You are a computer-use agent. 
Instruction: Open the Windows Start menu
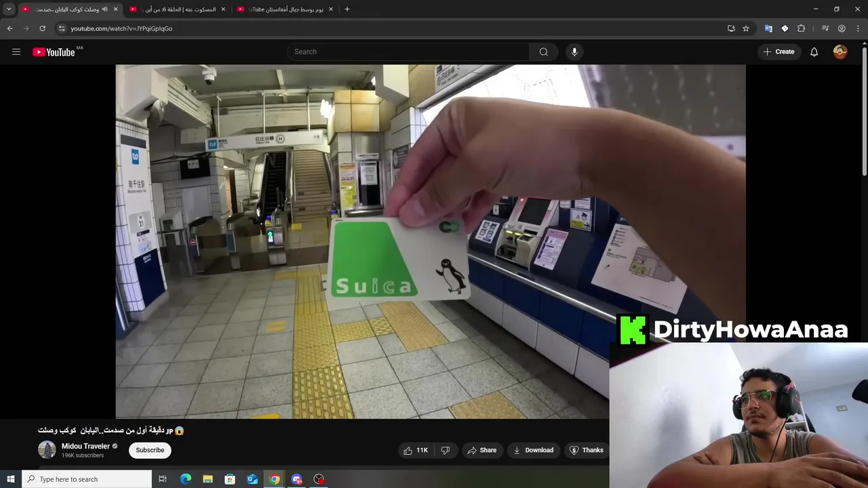coord(10,479)
